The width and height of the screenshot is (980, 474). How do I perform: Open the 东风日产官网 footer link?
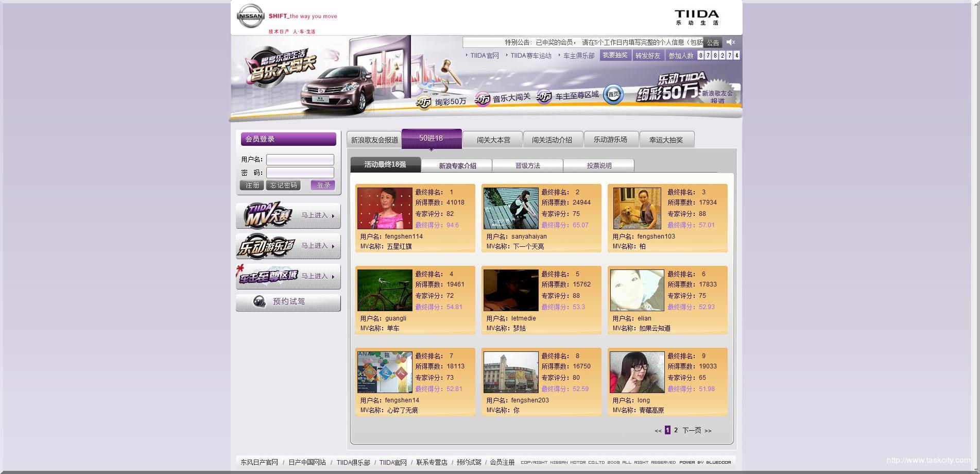(259, 463)
